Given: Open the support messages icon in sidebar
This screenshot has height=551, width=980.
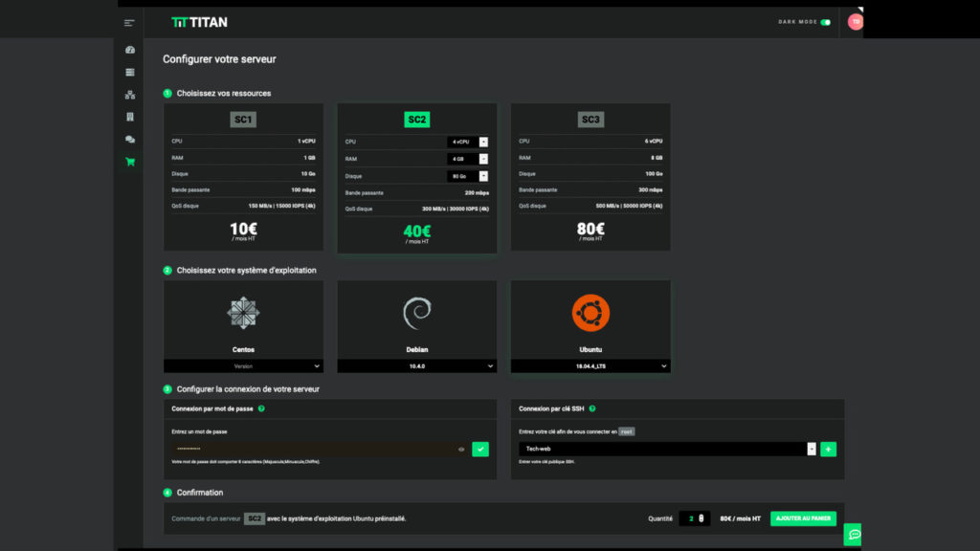Looking at the screenshot, I should point(130,140).
